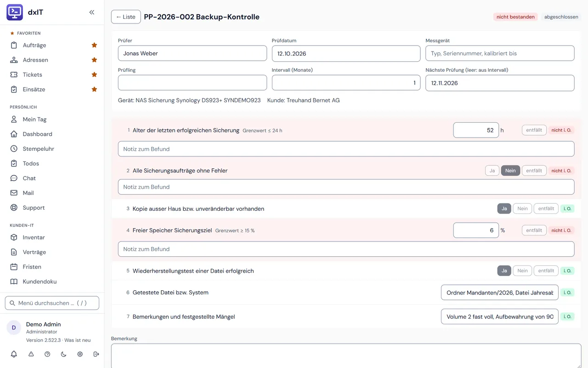Open settings gear icon
Viewport: 588px width, 368px height.
(x=80, y=354)
